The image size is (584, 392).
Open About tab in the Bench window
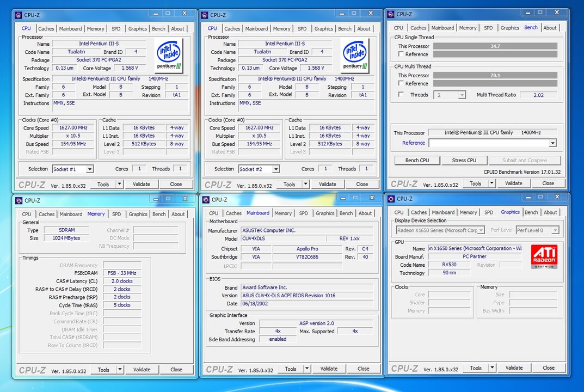[x=550, y=28]
